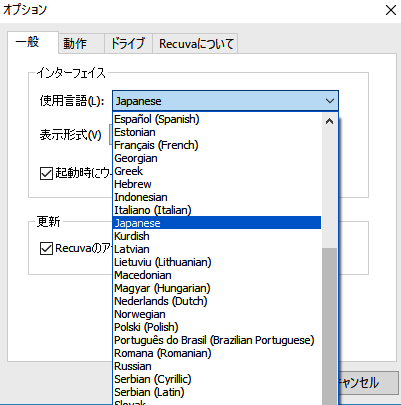Click the キャンセル button
401x405 pixels.
pyautogui.click(x=368, y=383)
